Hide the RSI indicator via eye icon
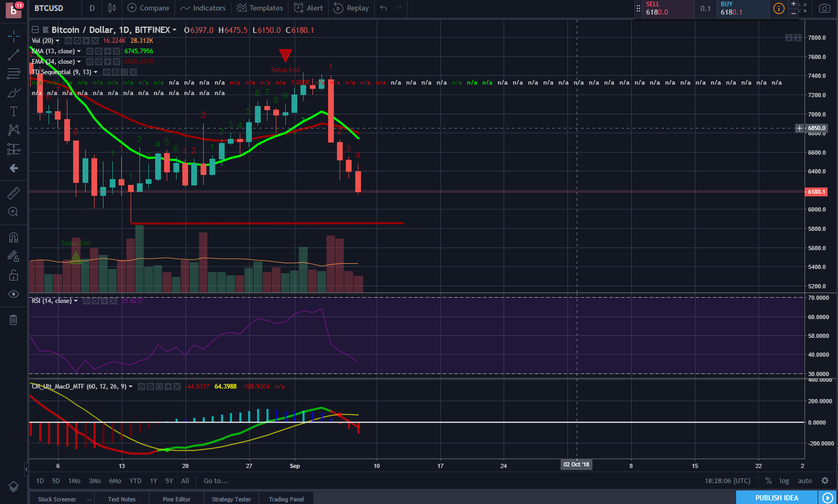The image size is (838, 504). coord(87,301)
